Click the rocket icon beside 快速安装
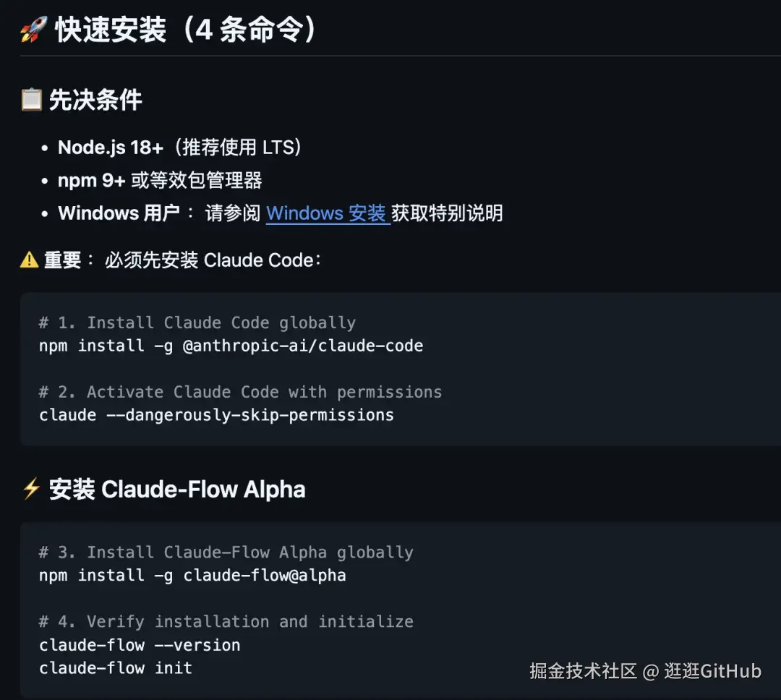 pyautogui.click(x=33, y=30)
